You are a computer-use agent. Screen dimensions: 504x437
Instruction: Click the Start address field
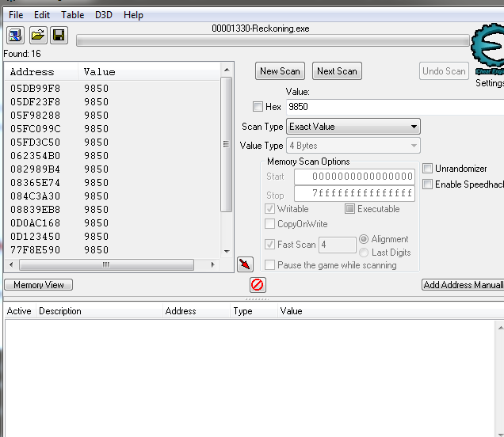pyautogui.click(x=354, y=177)
